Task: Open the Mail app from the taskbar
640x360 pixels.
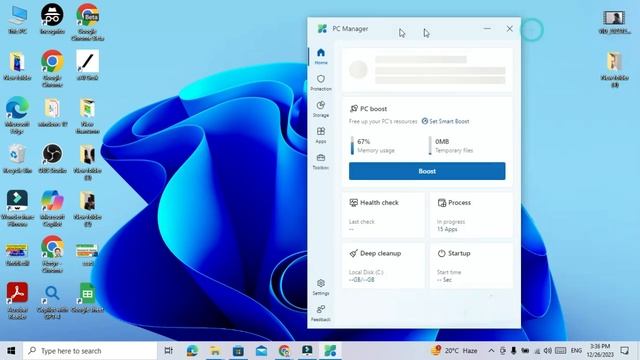Action: click(x=261, y=351)
